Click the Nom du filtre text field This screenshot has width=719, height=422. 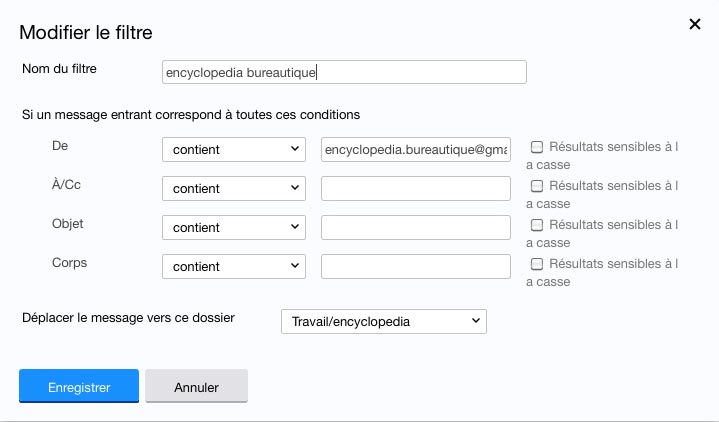click(343, 72)
